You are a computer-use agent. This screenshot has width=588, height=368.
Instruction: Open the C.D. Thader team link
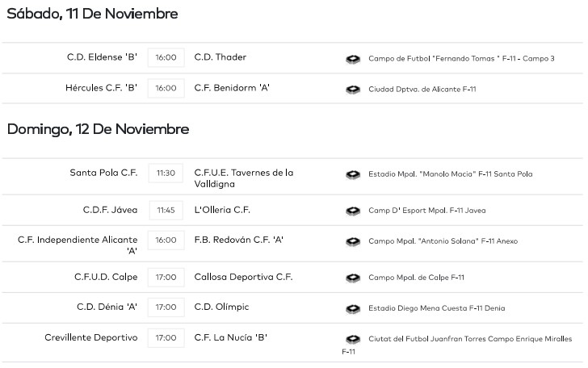point(220,57)
